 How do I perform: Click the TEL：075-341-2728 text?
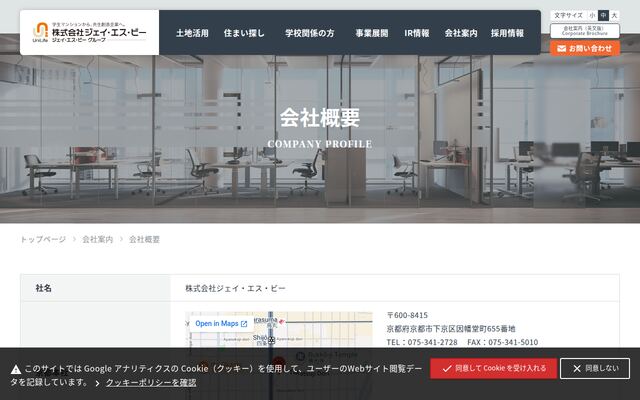(x=422, y=342)
